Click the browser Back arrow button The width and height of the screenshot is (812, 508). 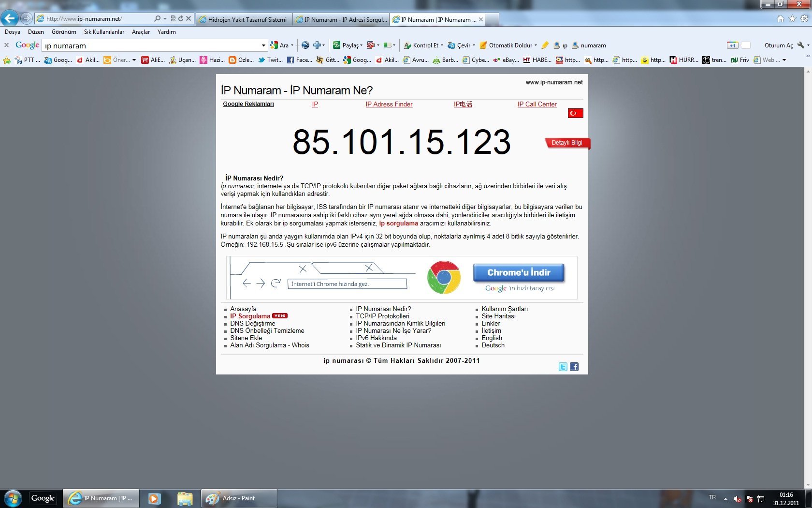10,18
